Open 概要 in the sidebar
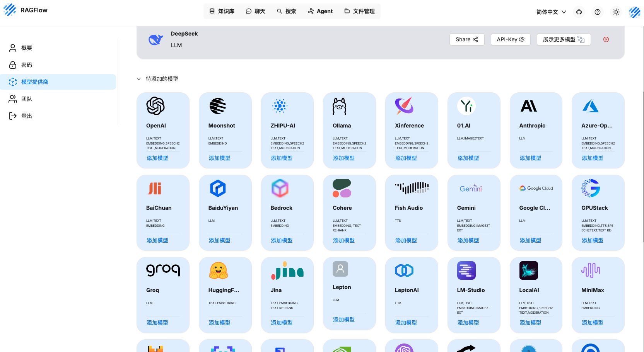The height and width of the screenshot is (352, 644). [x=58, y=48]
